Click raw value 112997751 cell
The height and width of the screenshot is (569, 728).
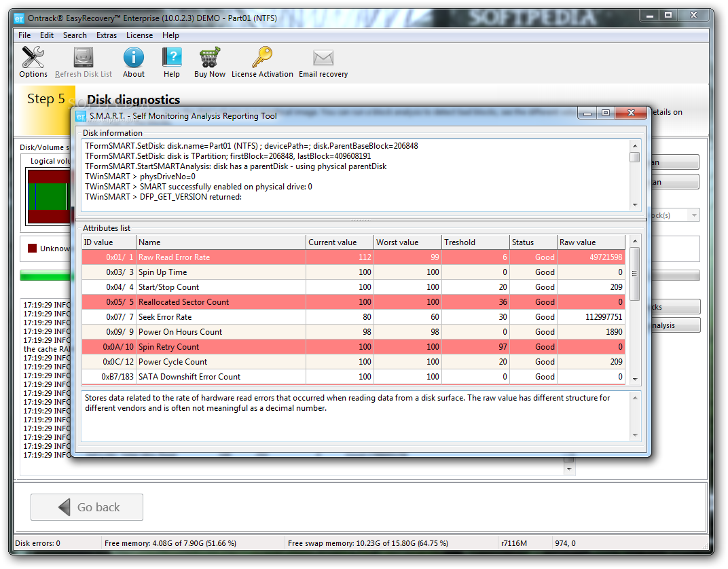tap(591, 317)
